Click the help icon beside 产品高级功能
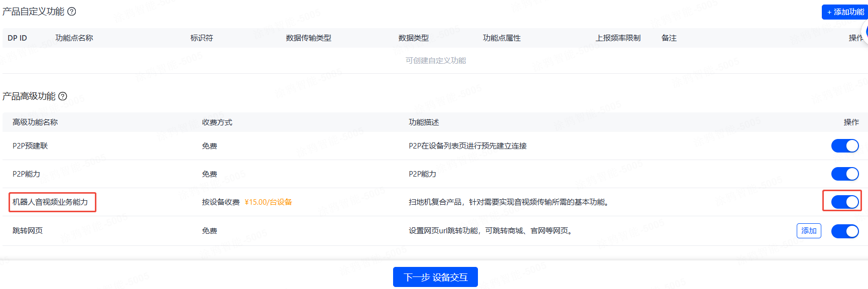The height and width of the screenshot is (289, 868). [63, 96]
